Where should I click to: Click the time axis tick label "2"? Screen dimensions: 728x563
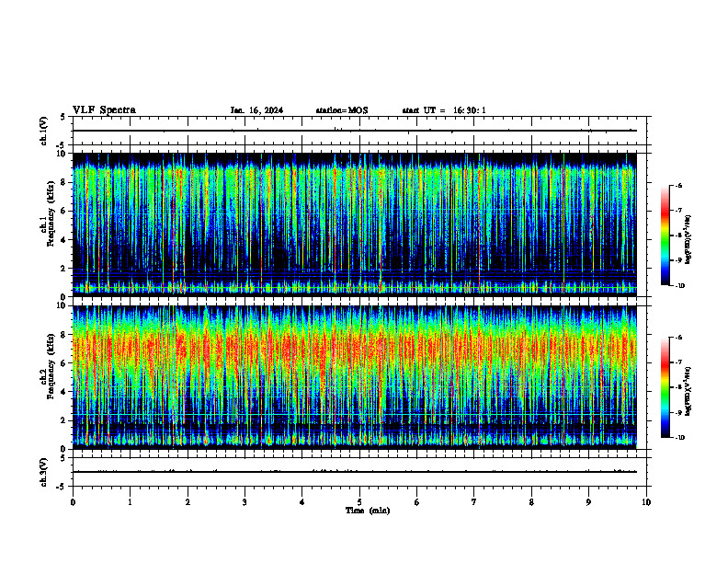[x=188, y=502]
